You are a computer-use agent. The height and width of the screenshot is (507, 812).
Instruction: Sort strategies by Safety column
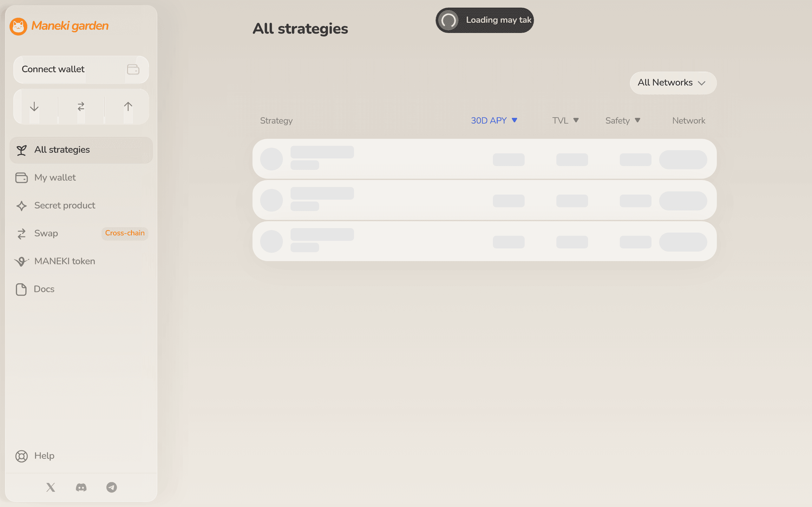point(622,120)
